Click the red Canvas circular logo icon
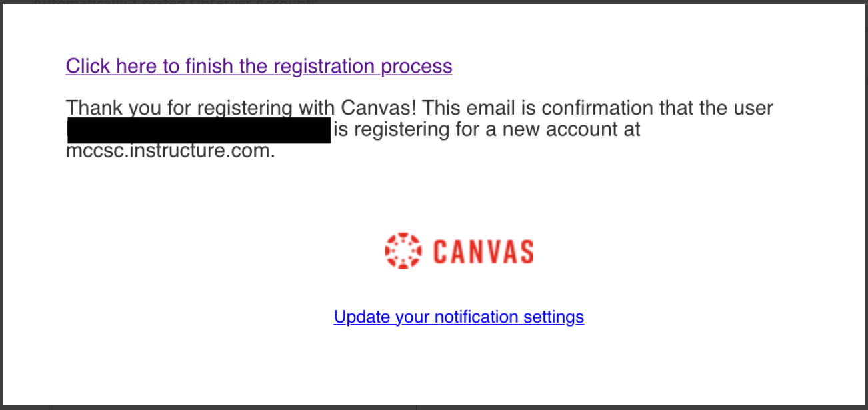The image size is (868, 410). pos(403,251)
